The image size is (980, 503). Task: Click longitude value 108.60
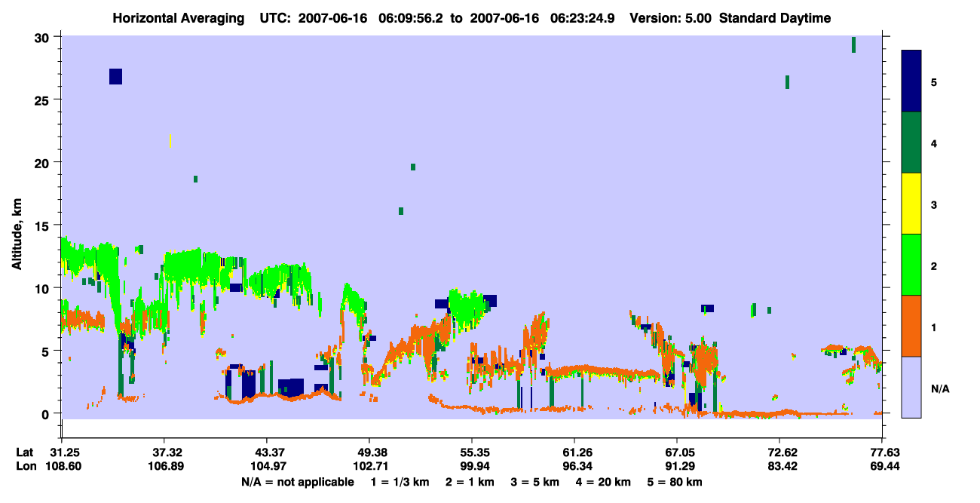61,466
